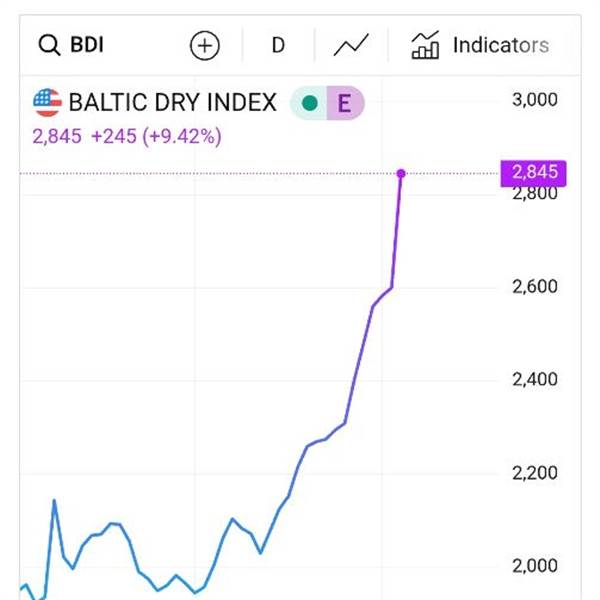Click the plus circle compare symbol icon

(x=204, y=45)
